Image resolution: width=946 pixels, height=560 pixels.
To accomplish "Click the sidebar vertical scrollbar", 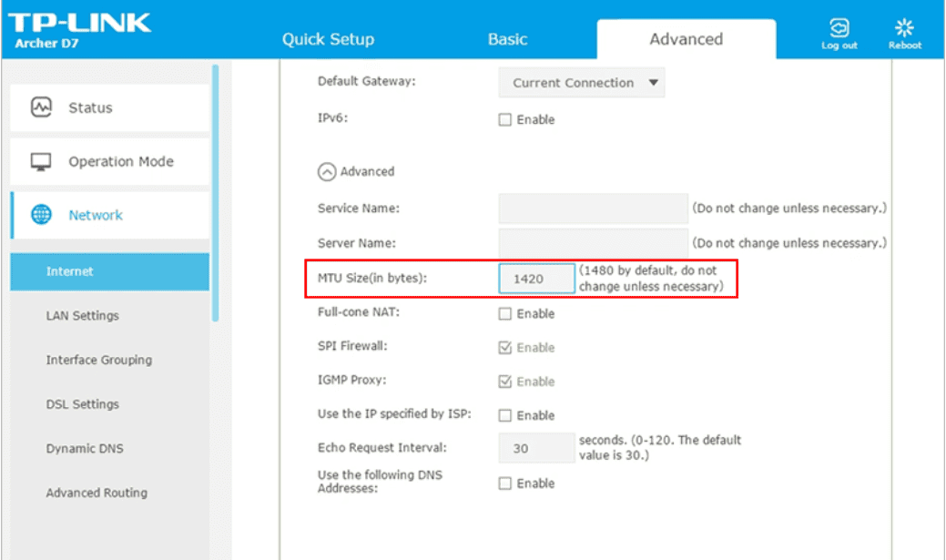I will pos(216,191).
